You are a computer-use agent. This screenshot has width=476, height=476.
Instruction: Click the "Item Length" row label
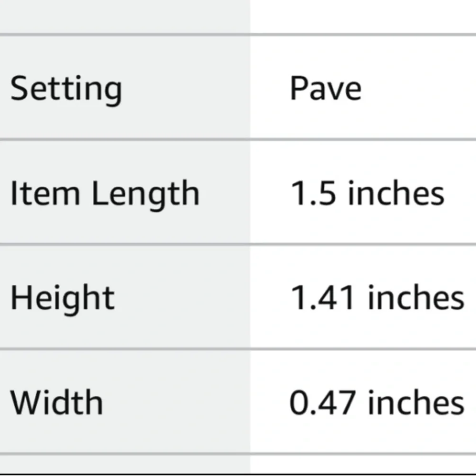105,194
